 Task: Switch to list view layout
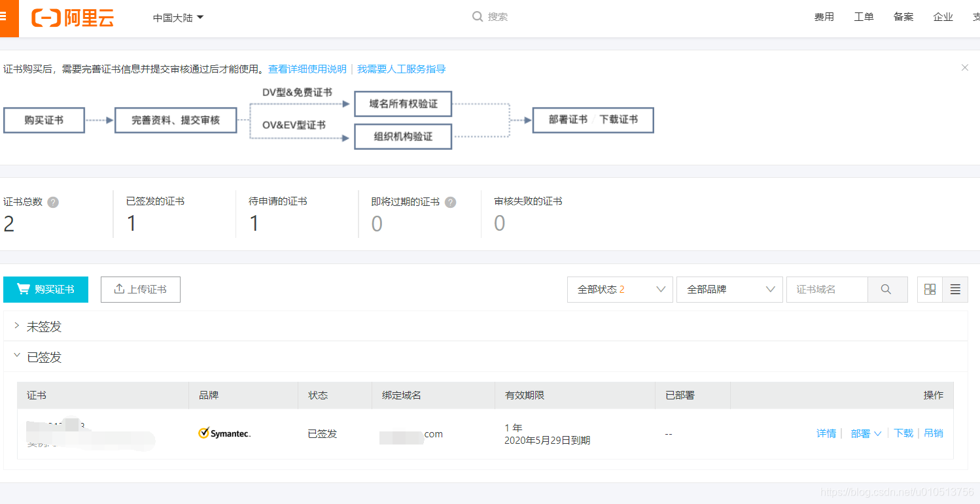point(955,289)
